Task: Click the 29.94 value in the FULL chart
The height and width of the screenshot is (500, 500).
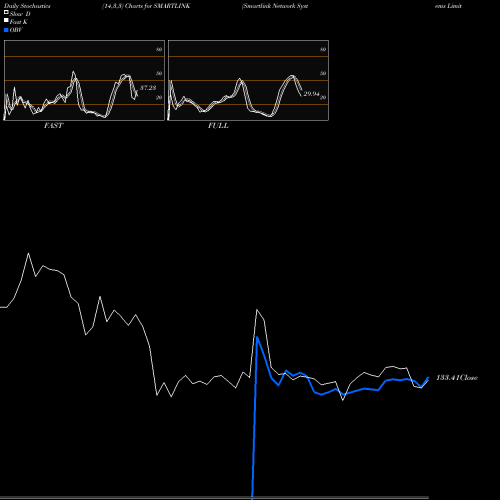Action: click(x=311, y=94)
